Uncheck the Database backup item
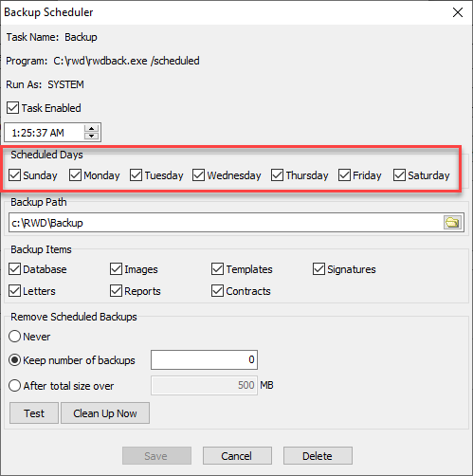Screen dimensions: 473x476 click(x=14, y=269)
